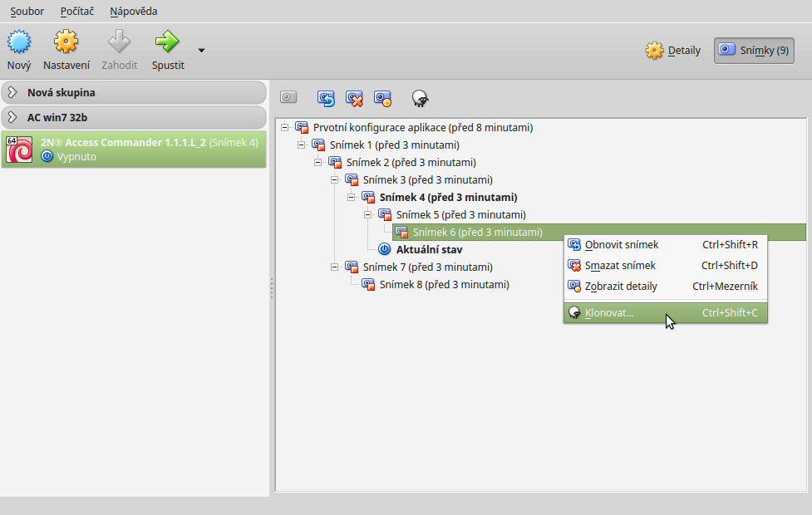Click the snapshot icon beside Snímek 5
This screenshot has height=515, width=812.
[x=384, y=215]
